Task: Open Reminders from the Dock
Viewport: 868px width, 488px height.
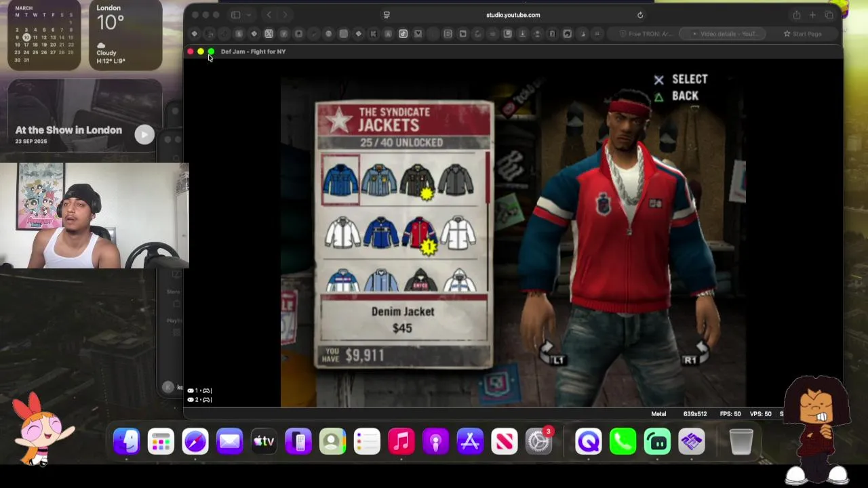Action: tap(367, 442)
